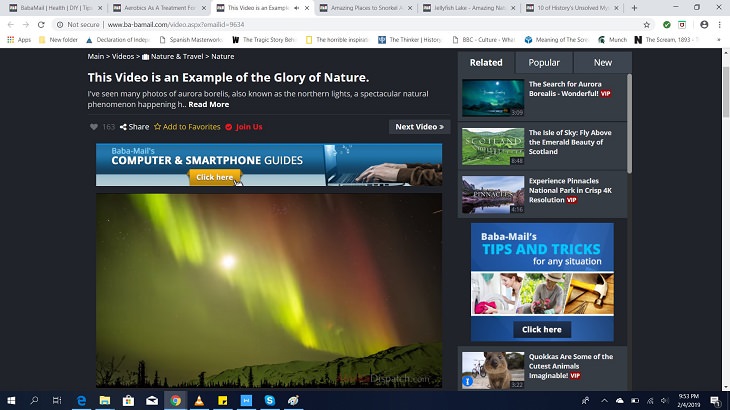Image resolution: width=730 pixels, height=410 pixels.
Task: Click the browser forward arrow
Action: point(26,25)
